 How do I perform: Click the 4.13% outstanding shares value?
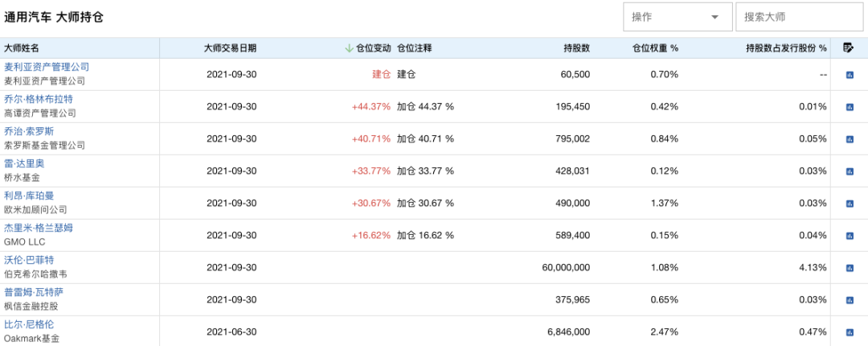click(813, 268)
